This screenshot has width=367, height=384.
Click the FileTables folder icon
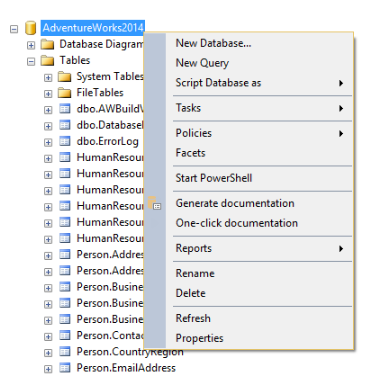coord(64,93)
